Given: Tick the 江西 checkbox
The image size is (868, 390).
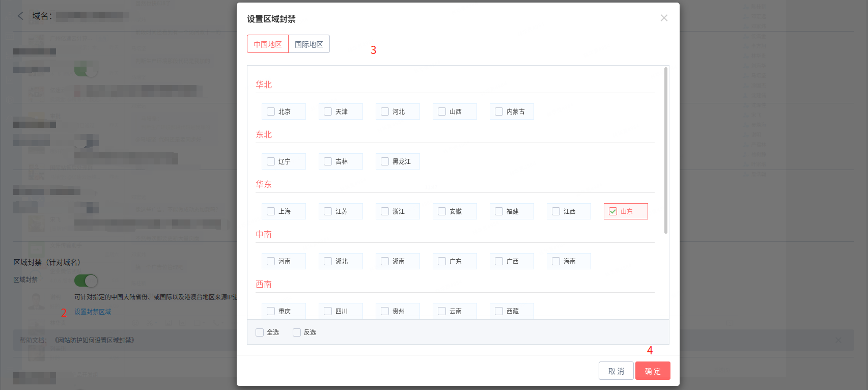Looking at the screenshot, I should tap(556, 211).
